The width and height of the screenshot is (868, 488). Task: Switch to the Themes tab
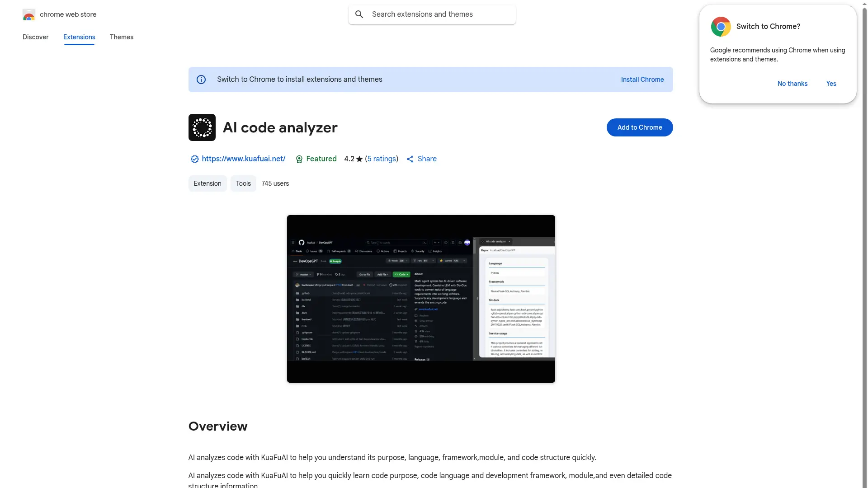pyautogui.click(x=121, y=37)
